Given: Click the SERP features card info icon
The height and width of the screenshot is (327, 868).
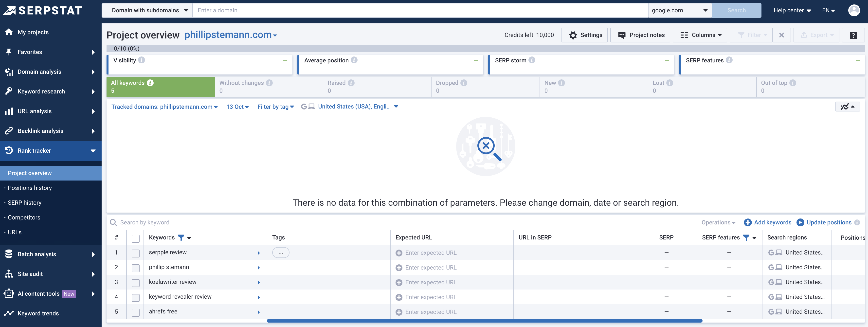Looking at the screenshot, I should pos(729,60).
